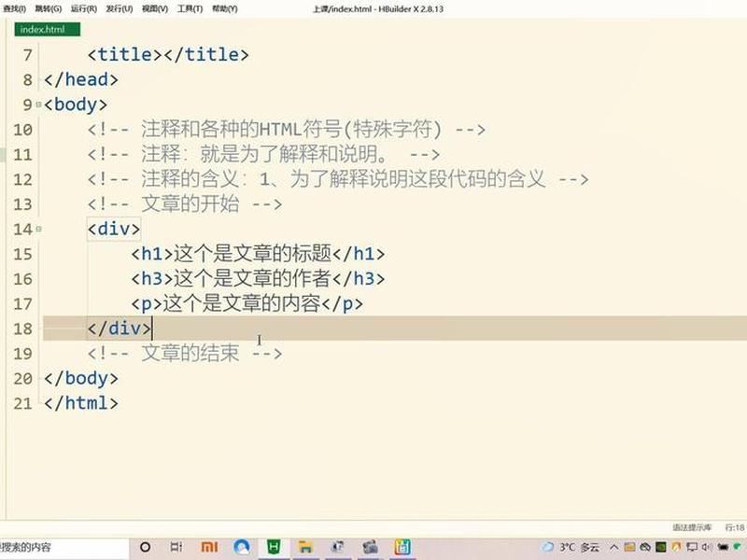Click line number 7 in the gutter
This screenshot has width=747, height=560.
pos(28,55)
